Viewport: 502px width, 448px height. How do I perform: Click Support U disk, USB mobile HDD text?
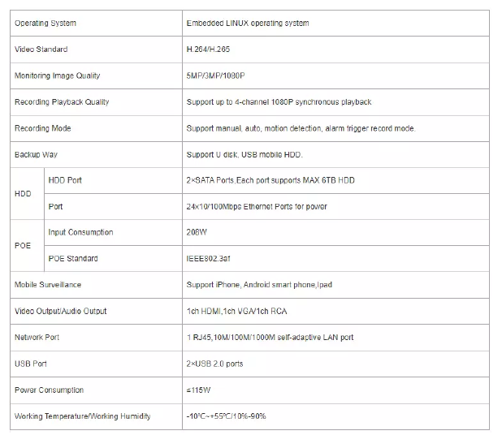click(x=245, y=154)
